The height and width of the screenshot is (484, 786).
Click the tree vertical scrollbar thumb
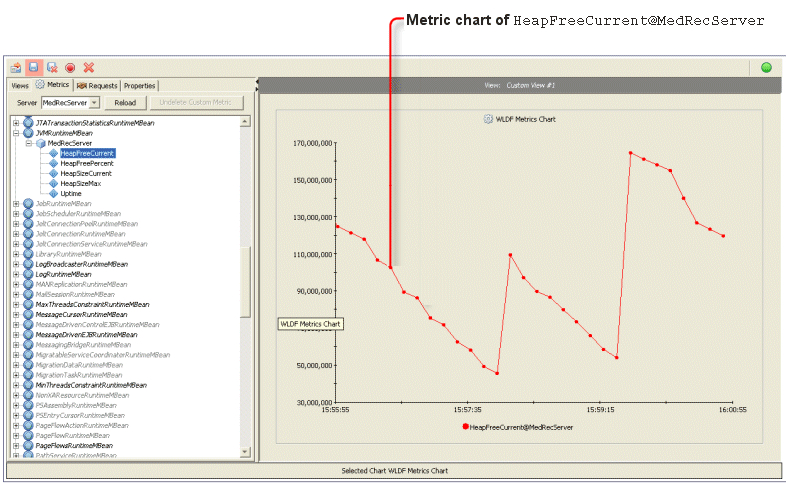tap(245, 282)
